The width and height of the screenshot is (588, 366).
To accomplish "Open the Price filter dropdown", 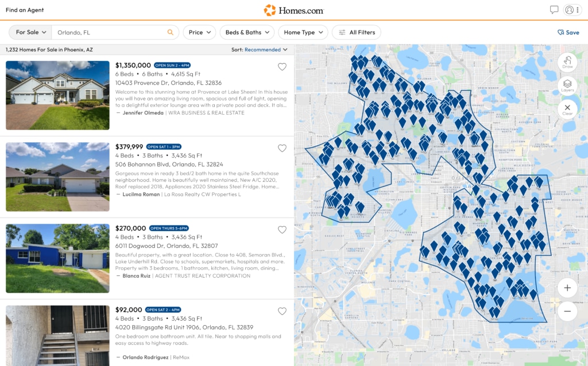I will (199, 32).
